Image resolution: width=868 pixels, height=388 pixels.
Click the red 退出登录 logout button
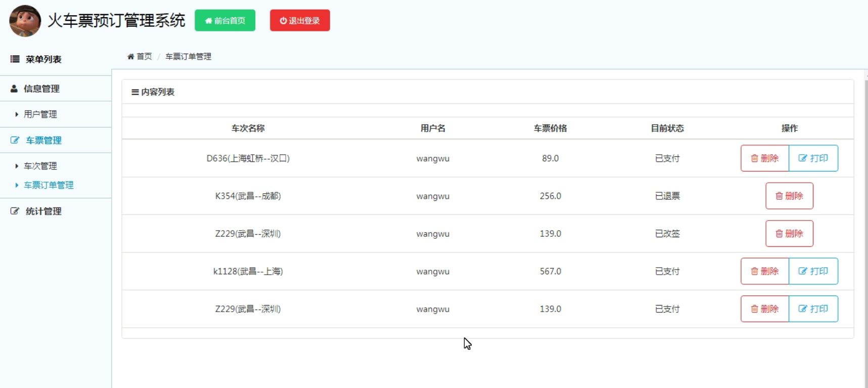(300, 21)
